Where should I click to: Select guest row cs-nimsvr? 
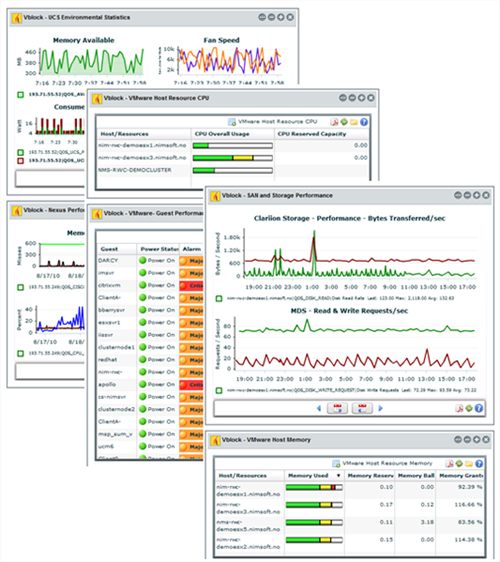(x=150, y=397)
